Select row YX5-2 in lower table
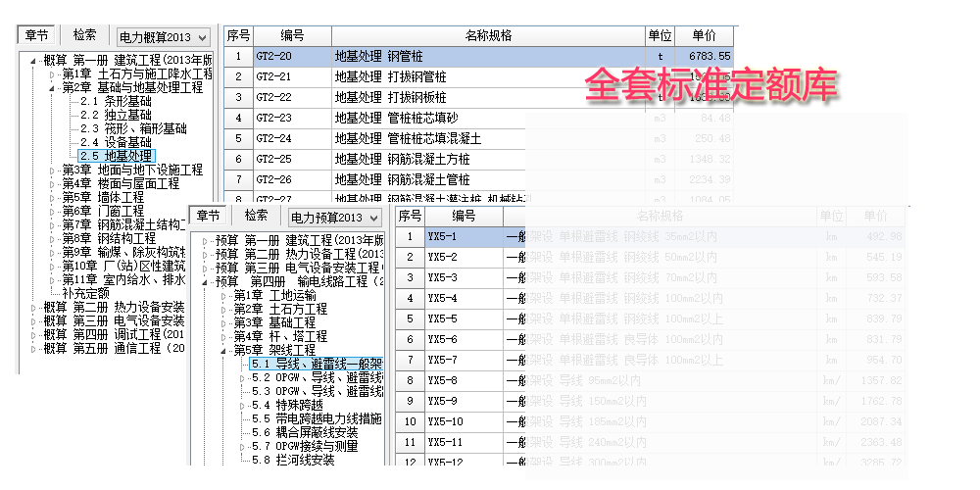Viewport: 980px width, 490px height. [x=650, y=257]
